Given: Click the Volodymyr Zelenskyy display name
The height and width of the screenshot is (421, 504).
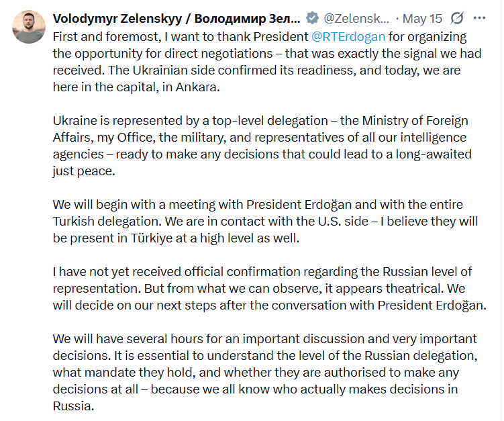Looking at the screenshot, I should (x=177, y=19).
